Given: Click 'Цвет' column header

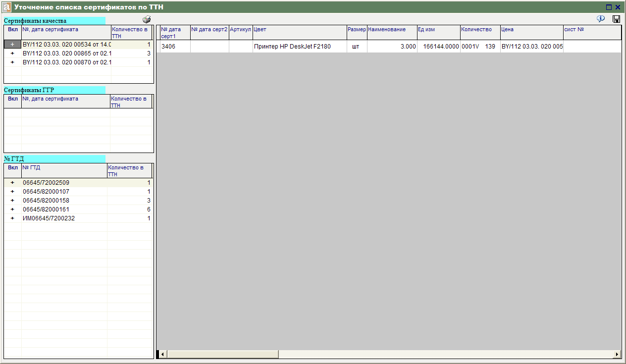Looking at the screenshot, I should [300, 32].
